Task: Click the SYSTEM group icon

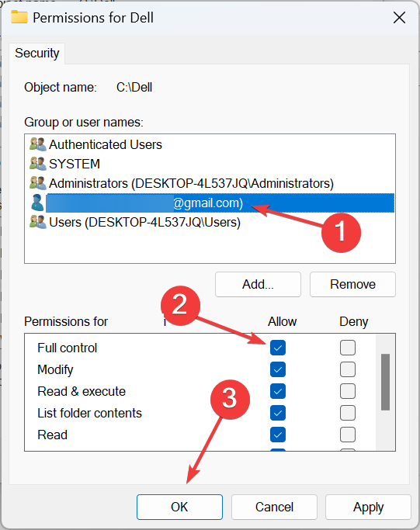Action: point(37,164)
